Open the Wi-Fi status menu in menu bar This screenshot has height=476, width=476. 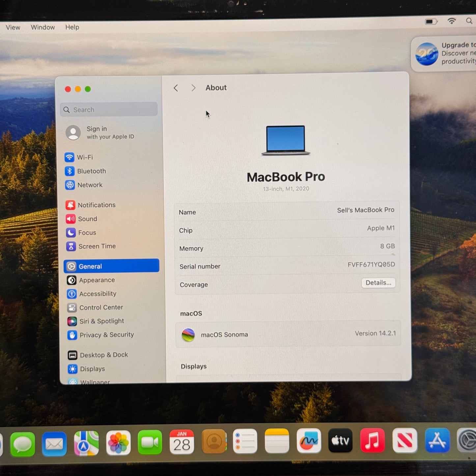pyautogui.click(x=452, y=21)
